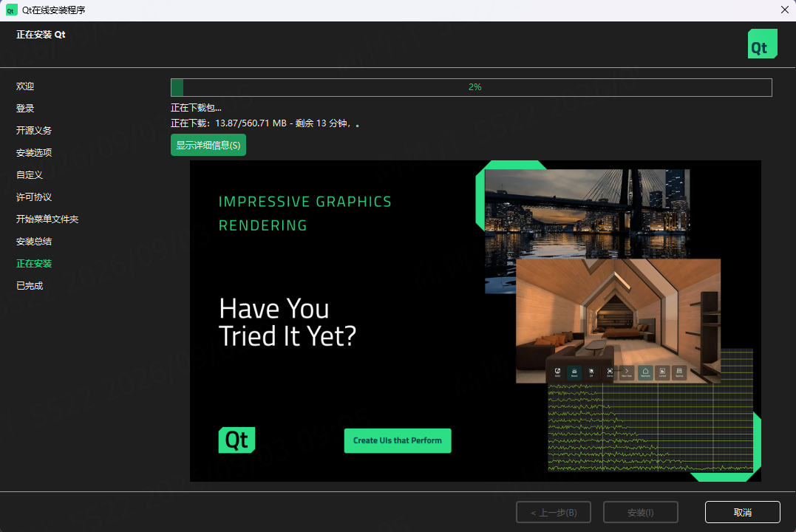This screenshot has width=796, height=532.
Task: Click the wooden interior room render
Action: [618, 321]
